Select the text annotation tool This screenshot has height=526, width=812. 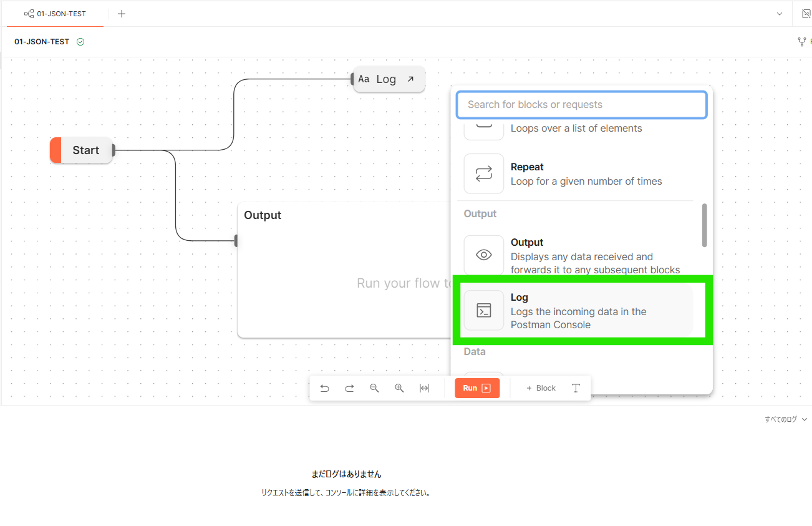pos(575,387)
